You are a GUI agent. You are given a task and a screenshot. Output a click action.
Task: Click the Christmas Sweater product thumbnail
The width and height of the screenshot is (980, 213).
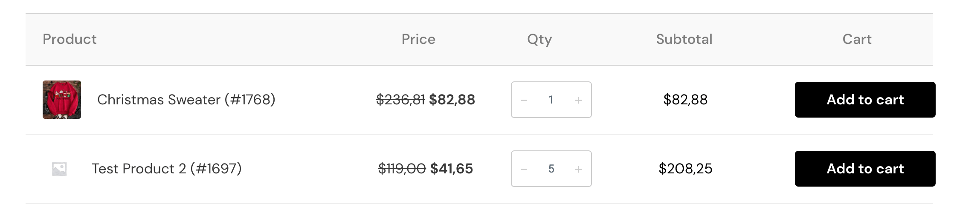(62, 100)
